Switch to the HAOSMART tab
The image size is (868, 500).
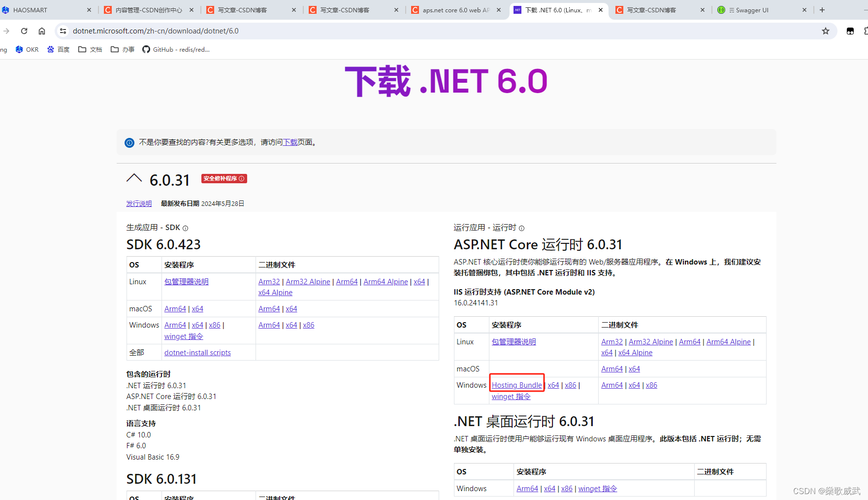pyautogui.click(x=47, y=10)
